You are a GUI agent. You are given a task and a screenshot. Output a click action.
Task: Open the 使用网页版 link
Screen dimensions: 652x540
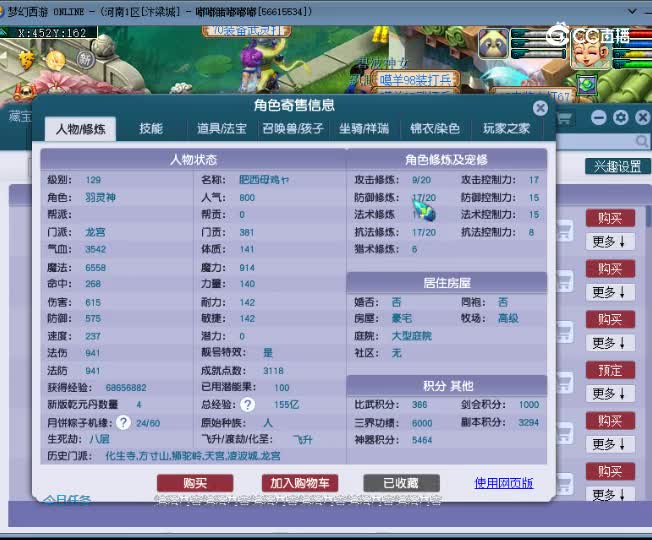504,483
